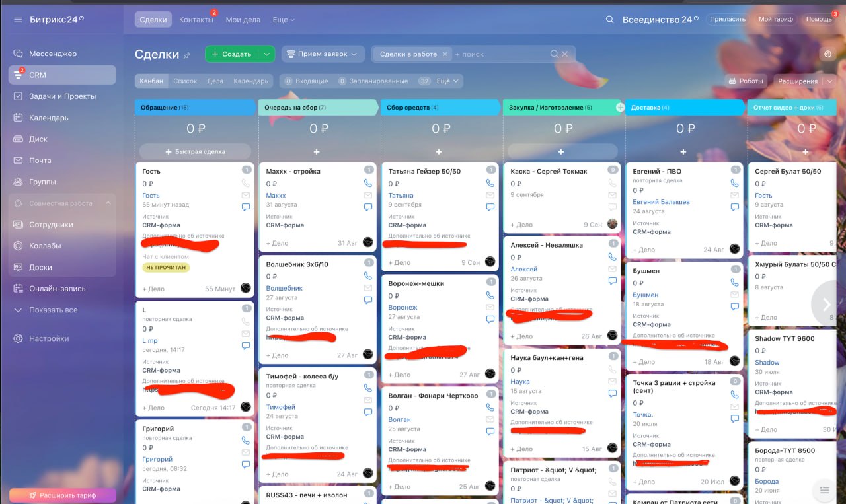Expand Показать все in the sidebar
Viewport: 846px width, 504px height.
[x=53, y=310]
